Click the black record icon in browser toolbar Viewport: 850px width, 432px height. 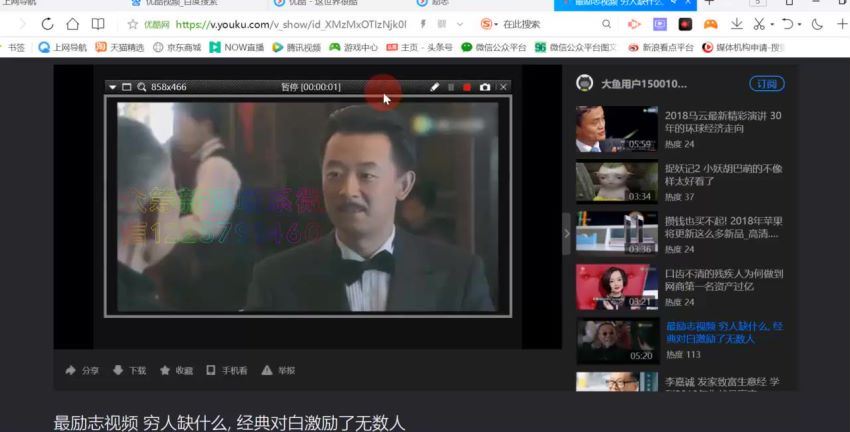(685, 24)
